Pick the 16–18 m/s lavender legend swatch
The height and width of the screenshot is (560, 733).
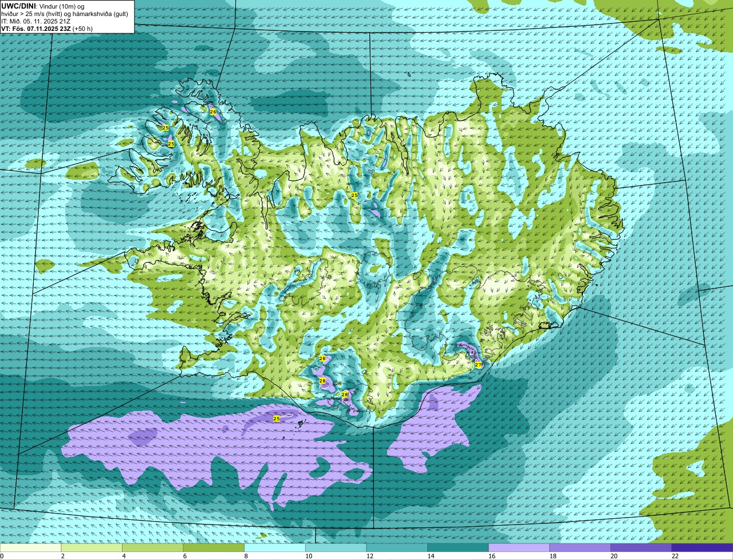tap(519, 548)
